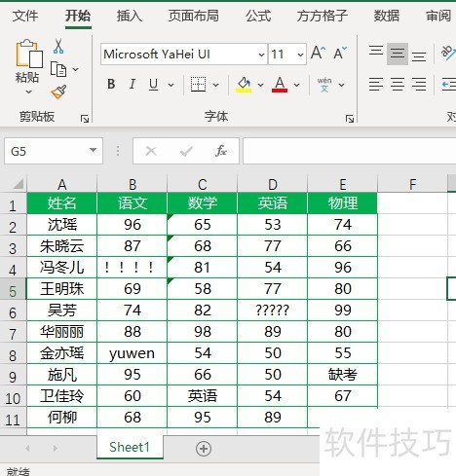Switch to the 方方格子 tab
The image size is (456, 476).
tap(323, 16)
